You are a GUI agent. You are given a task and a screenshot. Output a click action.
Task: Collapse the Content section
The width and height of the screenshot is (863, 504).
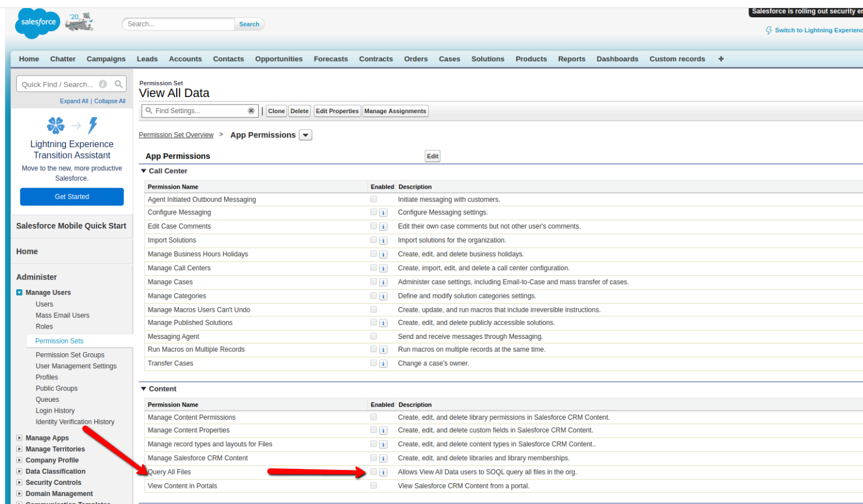tap(144, 389)
